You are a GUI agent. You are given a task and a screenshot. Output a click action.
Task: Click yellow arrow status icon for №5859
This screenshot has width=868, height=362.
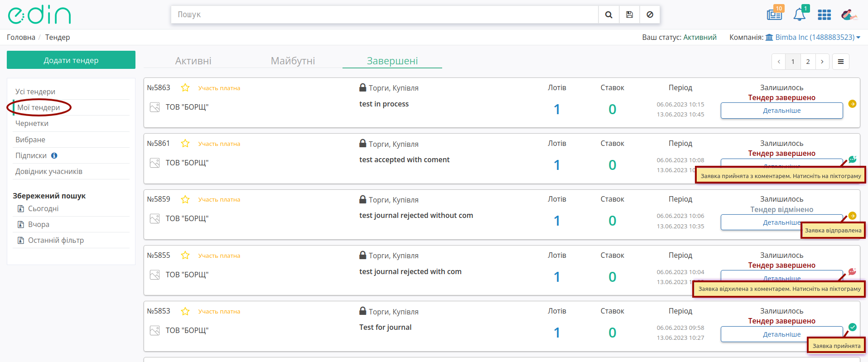852,216
